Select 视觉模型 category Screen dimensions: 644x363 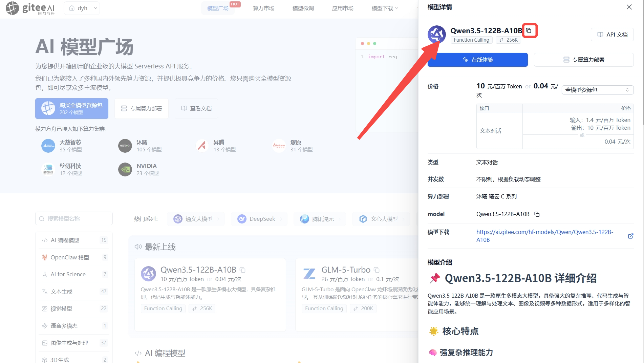74,308
